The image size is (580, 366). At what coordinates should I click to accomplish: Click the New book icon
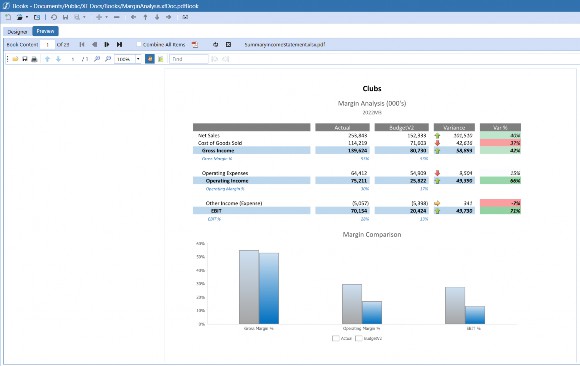click(8, 17)
